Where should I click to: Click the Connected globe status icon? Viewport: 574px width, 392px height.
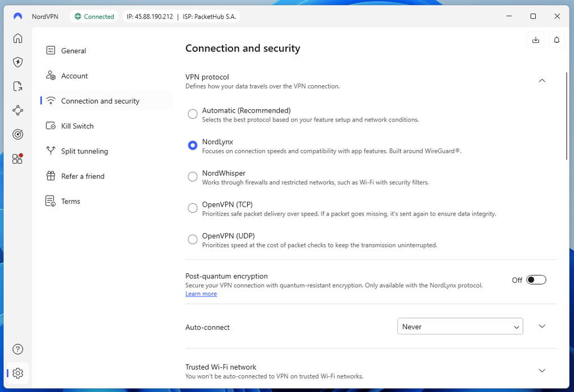pos(77,16)
